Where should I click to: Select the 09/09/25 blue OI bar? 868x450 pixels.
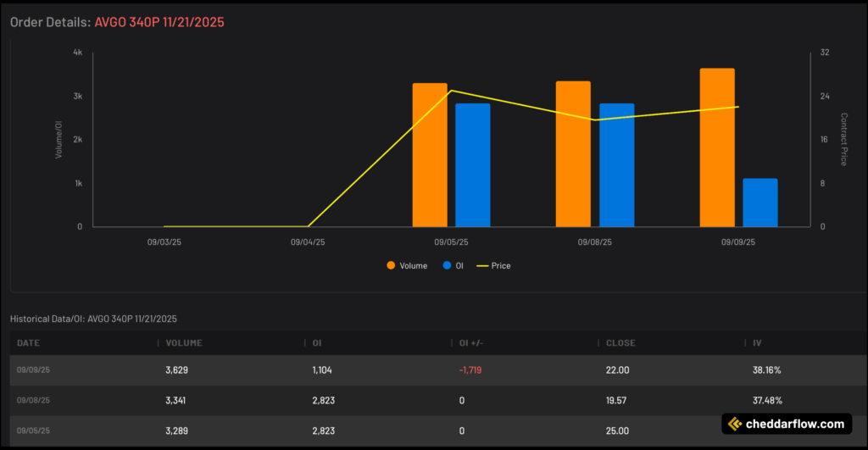[760, 203]
